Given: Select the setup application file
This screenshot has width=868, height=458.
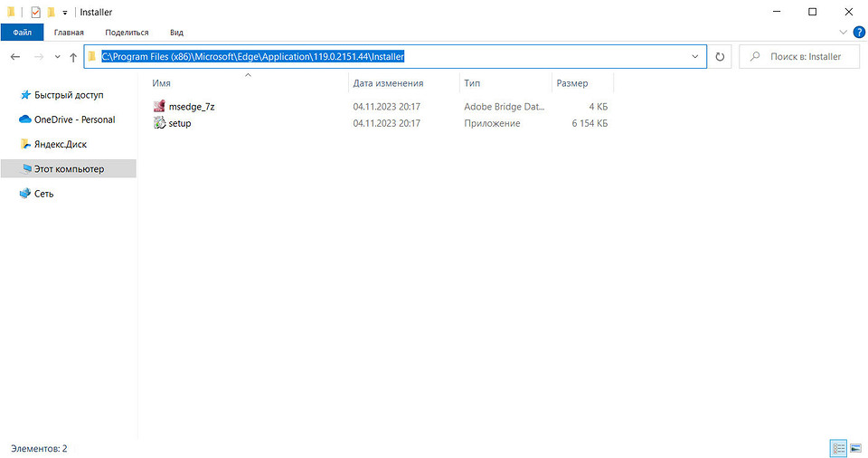Looking at the screenshot, I should [x=180, y=123].
